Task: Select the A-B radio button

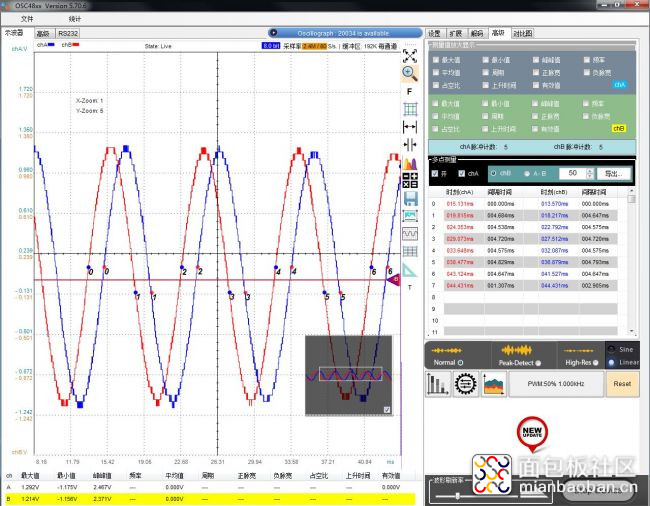Action: [x=527, y=174]
